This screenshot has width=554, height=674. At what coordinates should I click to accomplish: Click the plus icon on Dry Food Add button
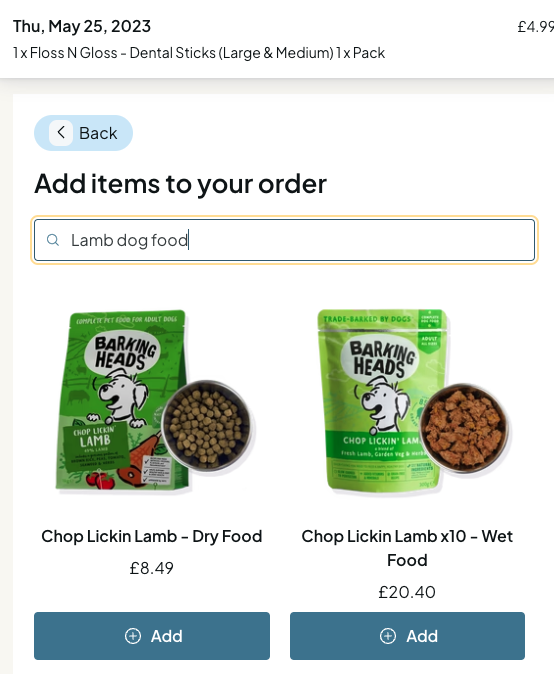point(133,636)
